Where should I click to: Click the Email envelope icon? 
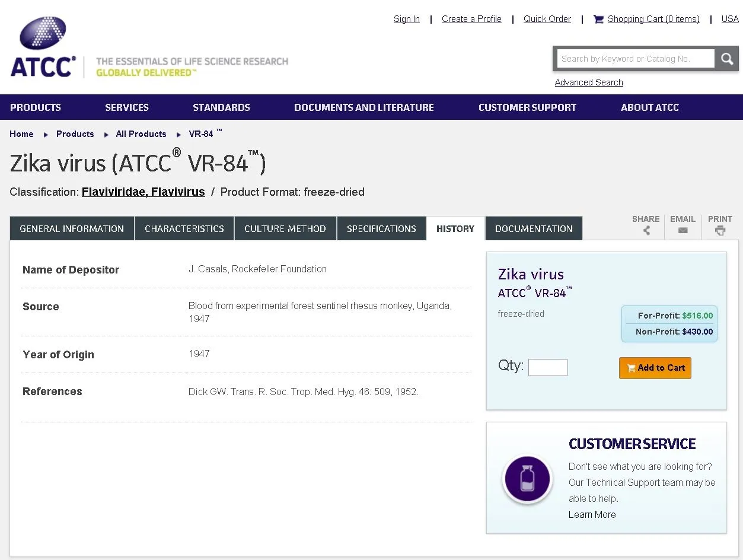683,230
